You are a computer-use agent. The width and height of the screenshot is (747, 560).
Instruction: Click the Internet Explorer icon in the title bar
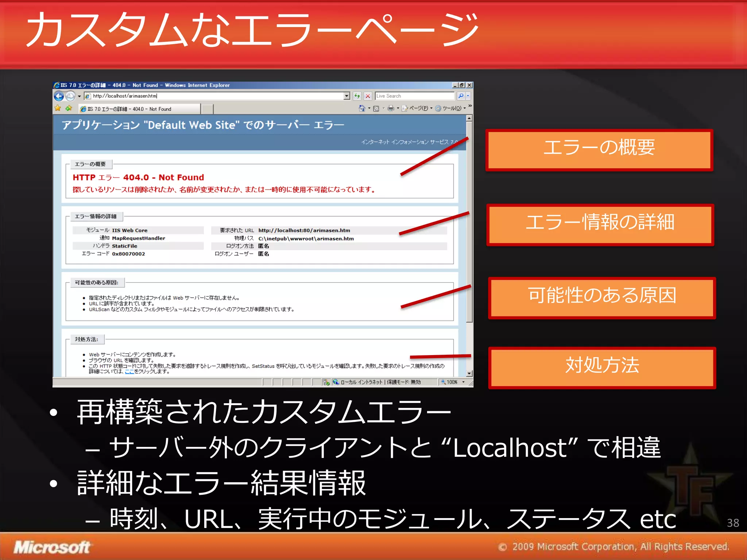point(57,85)
